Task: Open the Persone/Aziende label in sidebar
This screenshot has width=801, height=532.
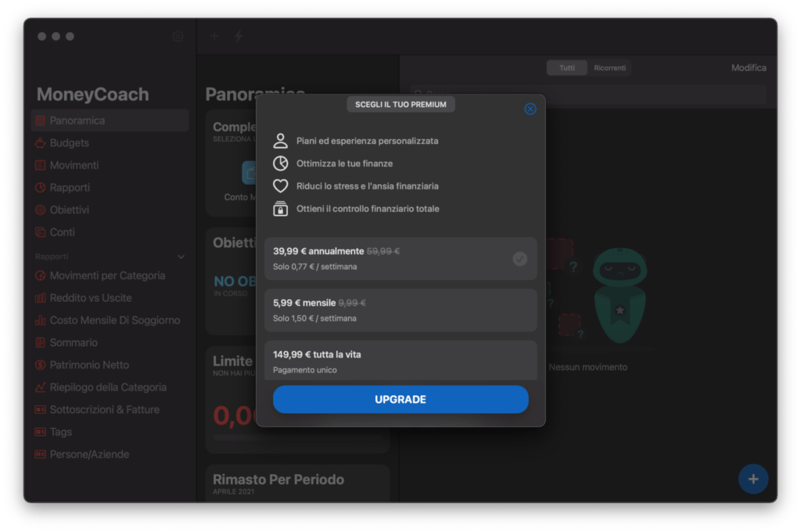Action: [89, 455]
